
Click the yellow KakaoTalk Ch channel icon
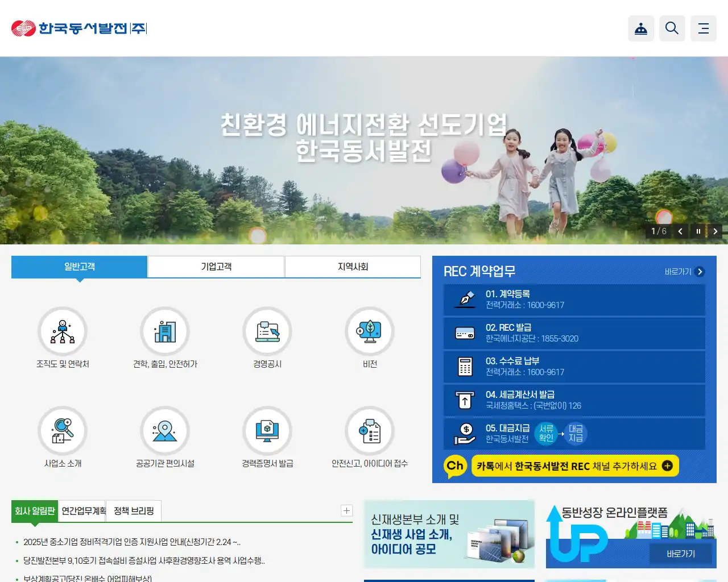pos(454,465)
